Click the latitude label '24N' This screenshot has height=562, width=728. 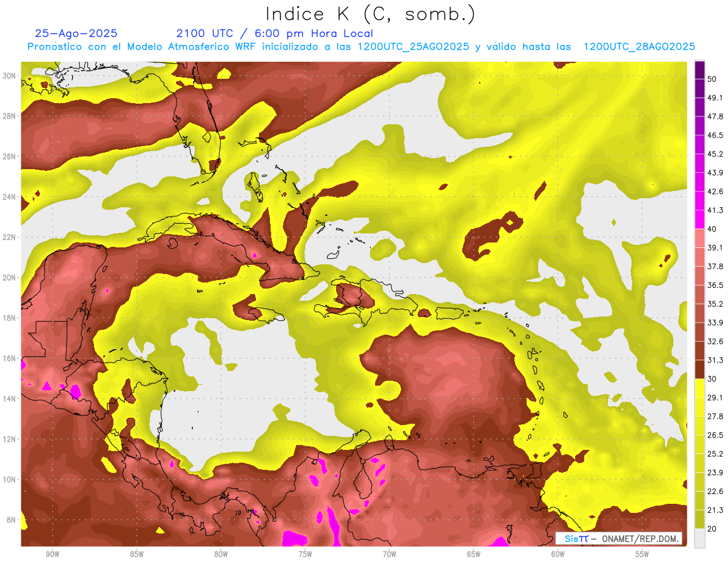tap(9, 196)
